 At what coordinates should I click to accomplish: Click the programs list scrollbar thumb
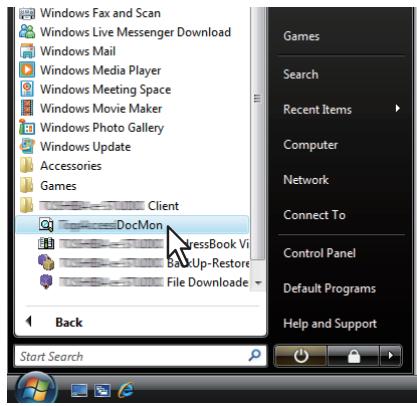click(x=258, y=133)
